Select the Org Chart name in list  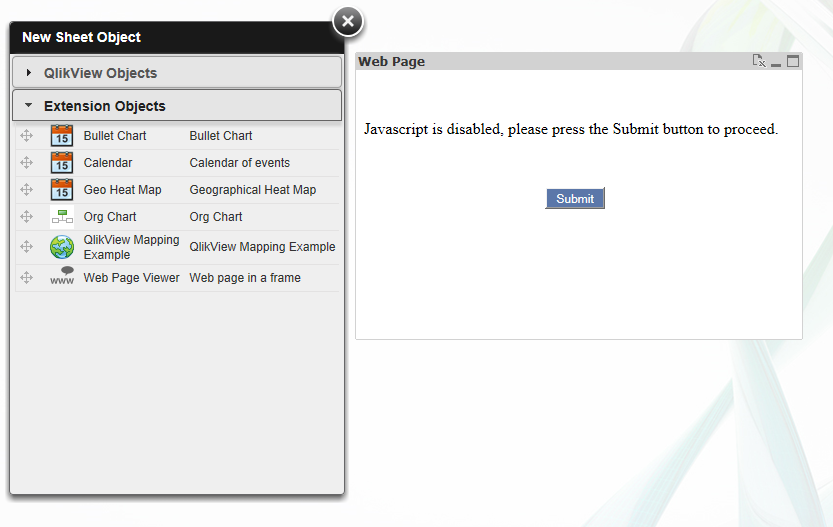(110, 217)
